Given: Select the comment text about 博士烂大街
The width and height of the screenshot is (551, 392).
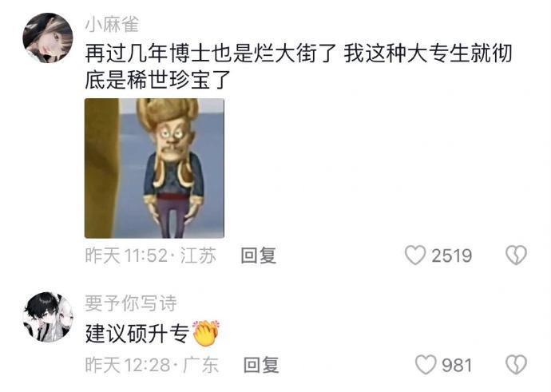Looking at the screenshot, I should (299, 66).
